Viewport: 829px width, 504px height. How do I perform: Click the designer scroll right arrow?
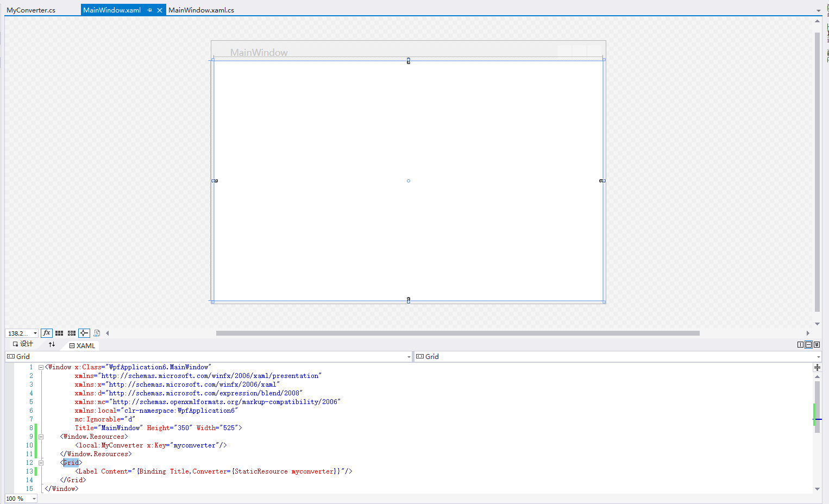point(808,333)
